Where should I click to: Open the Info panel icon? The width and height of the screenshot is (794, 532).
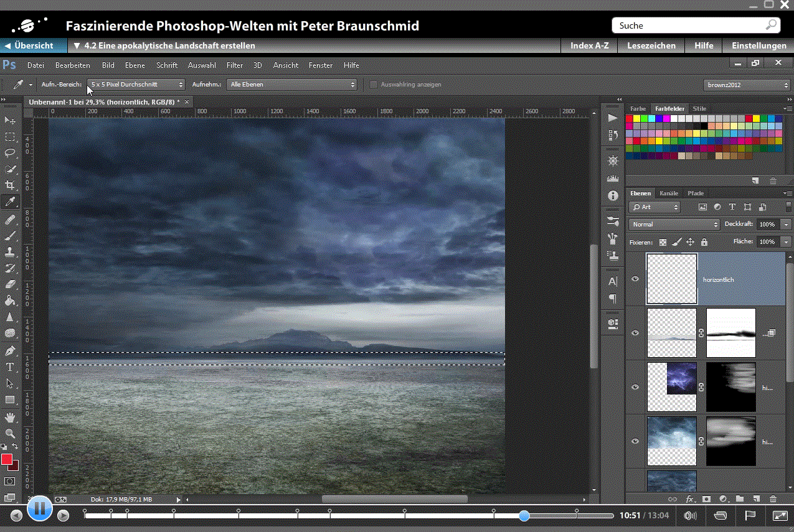[x=613, y=195]
